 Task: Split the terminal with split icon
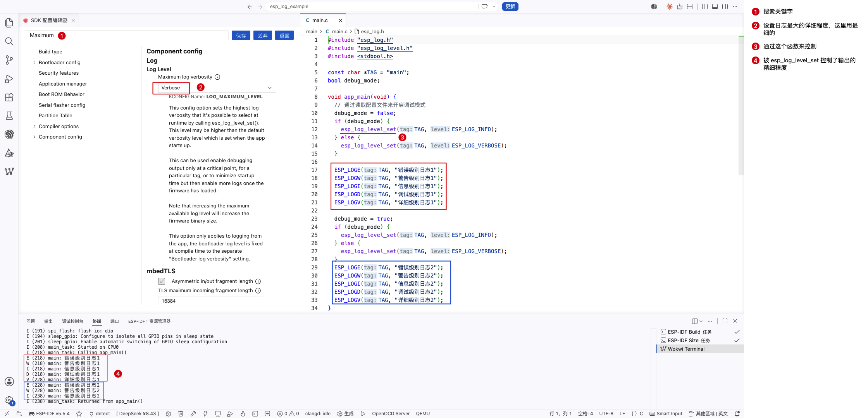click(695, 321)
